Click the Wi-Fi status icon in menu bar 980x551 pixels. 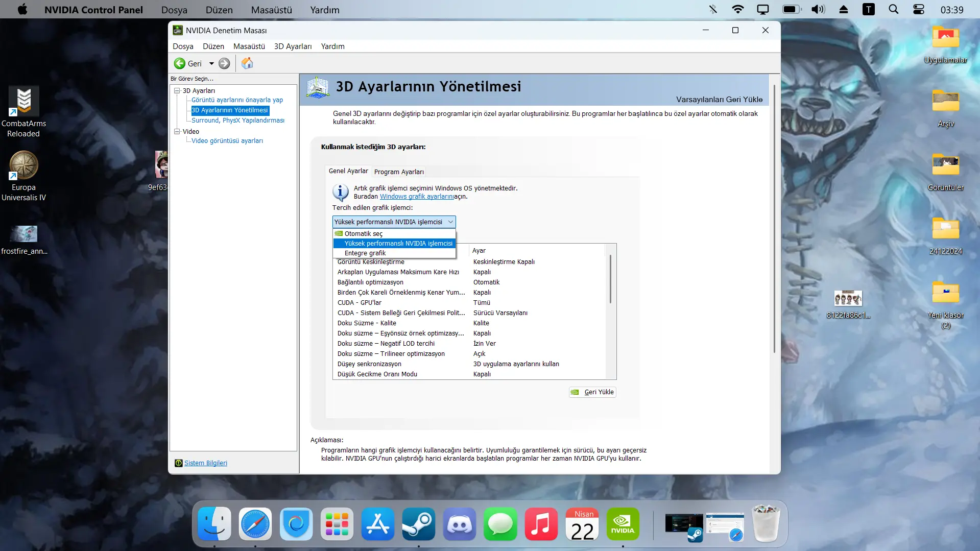pos(737,9)
